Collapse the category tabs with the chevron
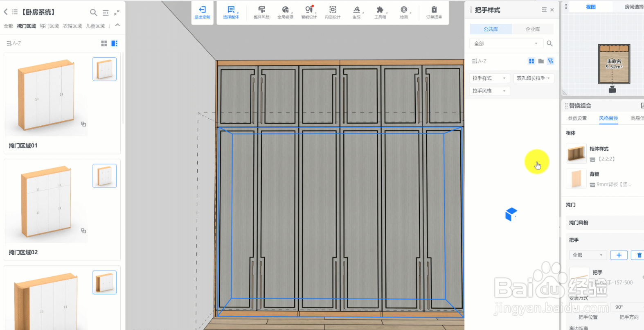The width and height of the screenshot is (644, 330). coord(117,25)
